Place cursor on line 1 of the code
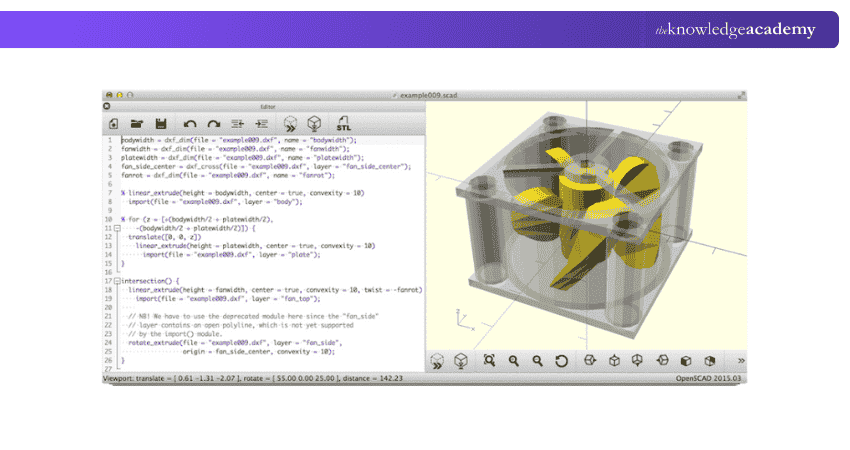This screenshot has height=450, width=850. [x=240, y=141]
